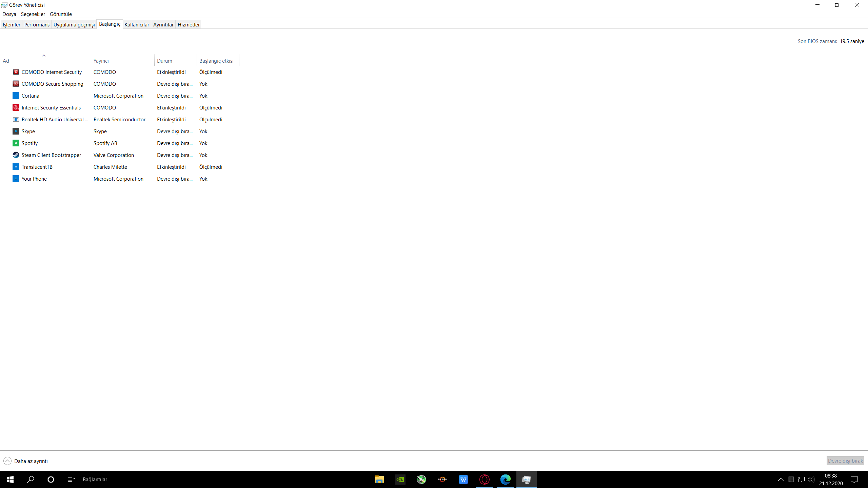
Task: Switch to the Ayrıntılar tab
Action: 163,24
